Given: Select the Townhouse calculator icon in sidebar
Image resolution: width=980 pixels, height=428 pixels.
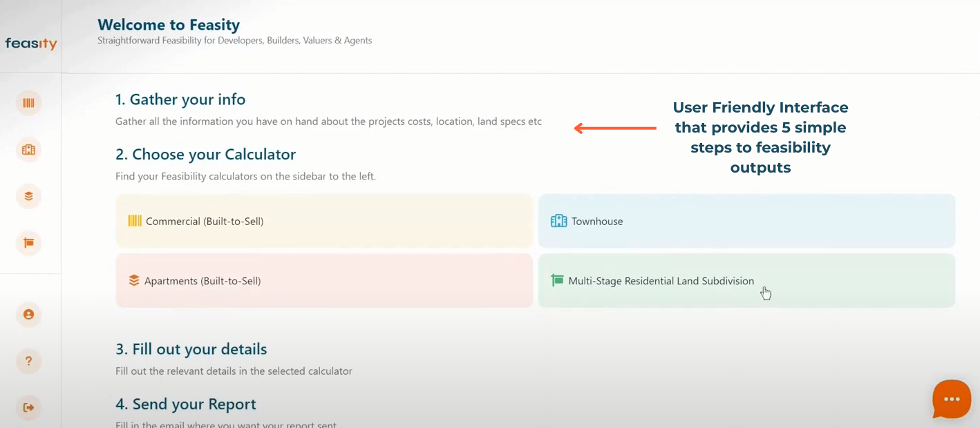Looking at the screenshot, I should pos(28,149).
